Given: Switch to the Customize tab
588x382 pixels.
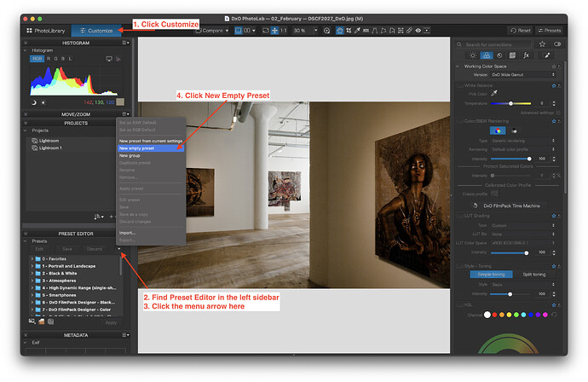Looking at the screenshot, I should coord(96,31).
